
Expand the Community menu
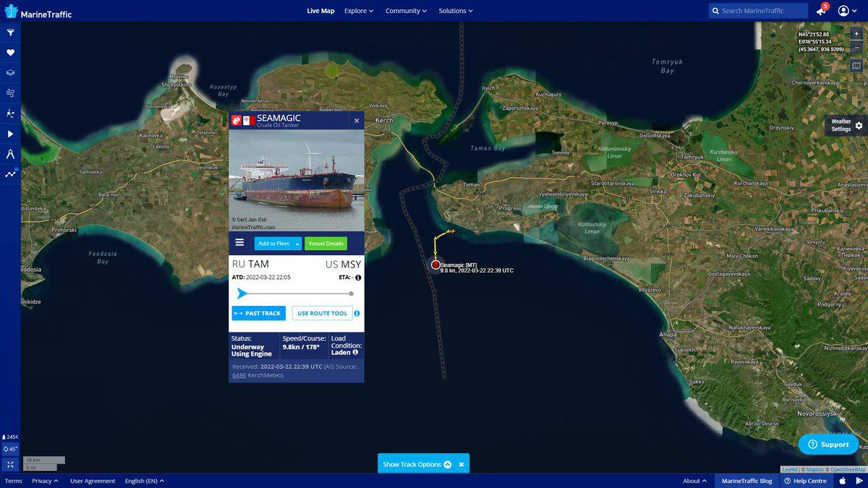[x=406, y=11]
